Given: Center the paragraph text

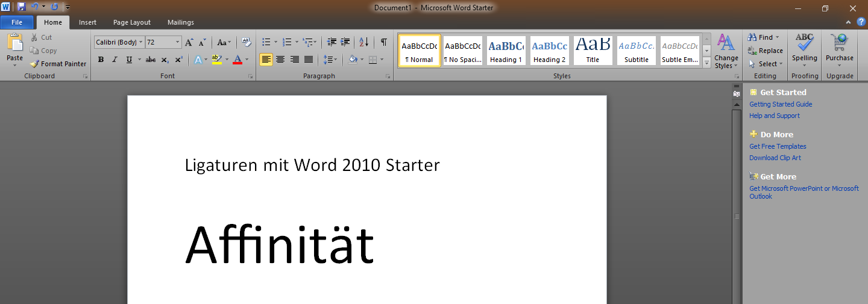Looking at the screenshot, I should [280, 60].
